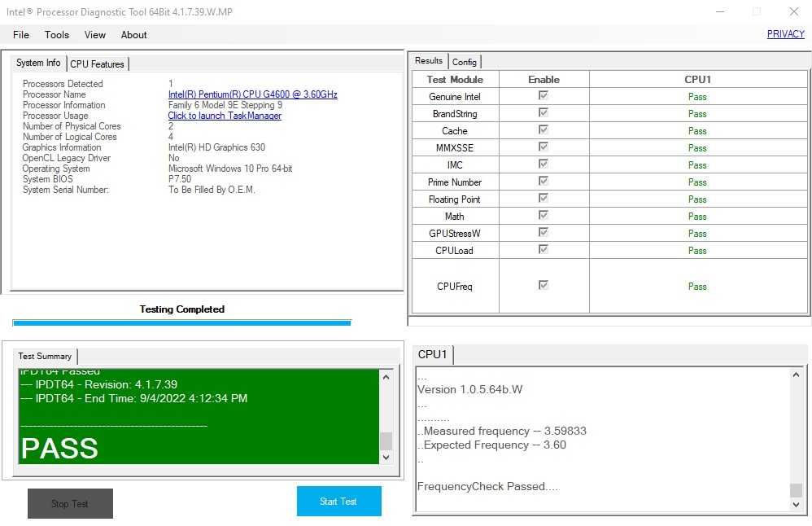Image resolution: width=812 pixels, height=526 pixels.
Task: Follow the PRIVACY link
Action: point(785,34)
